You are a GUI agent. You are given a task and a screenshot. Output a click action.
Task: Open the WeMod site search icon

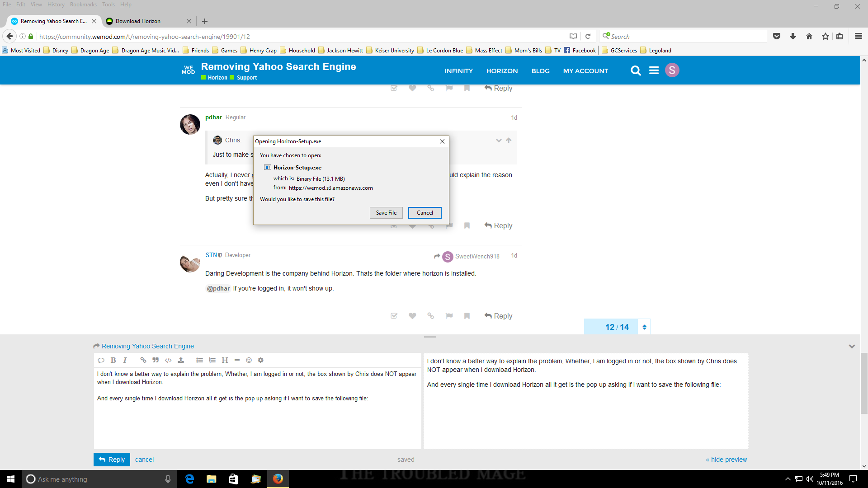[636, 70]
